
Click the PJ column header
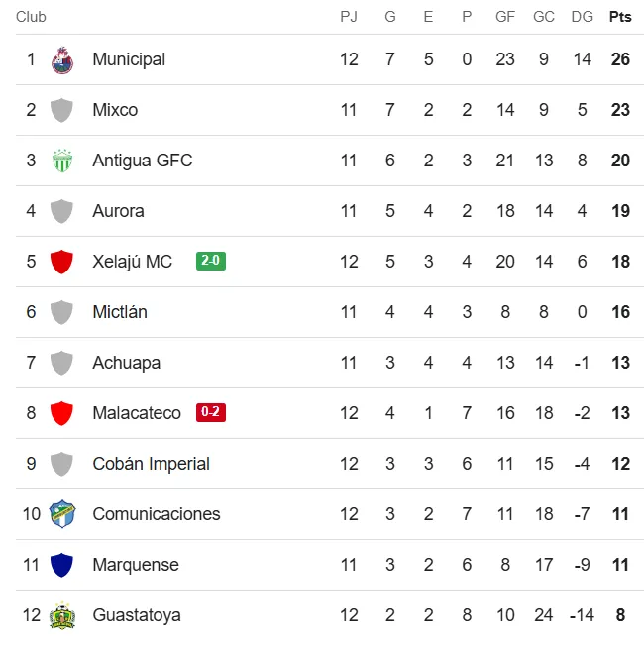click(x=349, y=17)
